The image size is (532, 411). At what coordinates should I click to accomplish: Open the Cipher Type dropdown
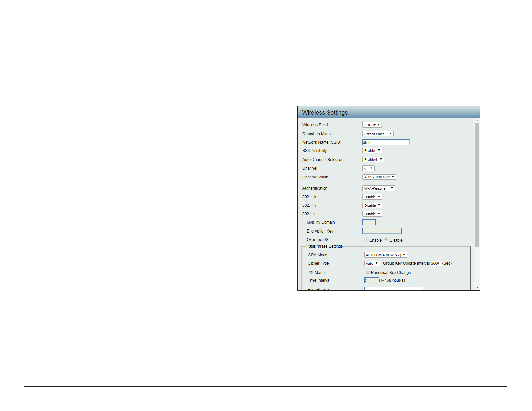[372, 263]
